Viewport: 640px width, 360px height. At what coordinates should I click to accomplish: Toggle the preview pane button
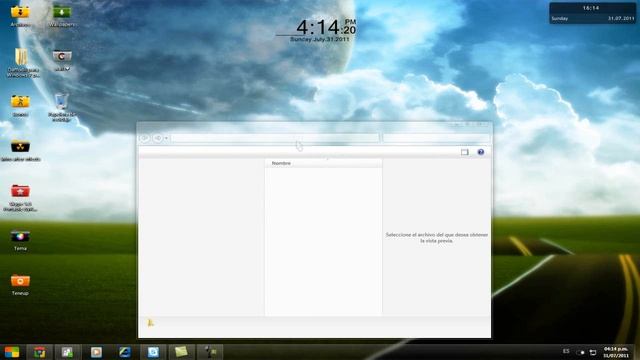tap(464, 152)
